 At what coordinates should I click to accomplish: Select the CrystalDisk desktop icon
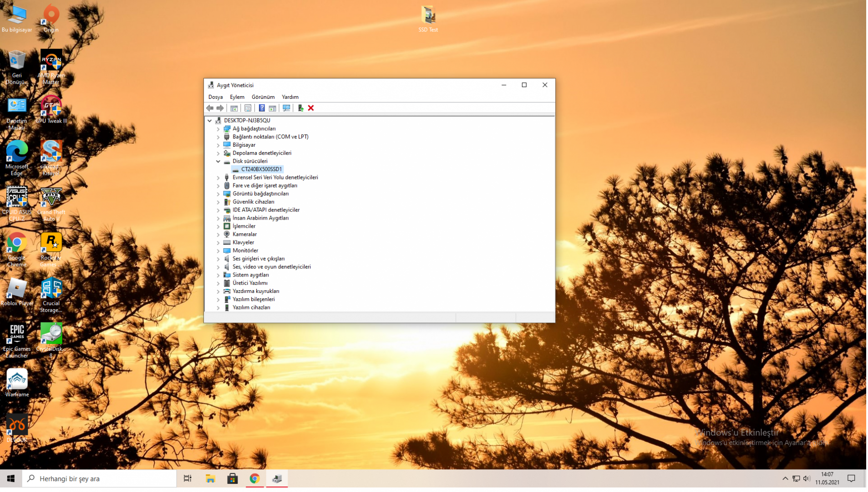coord(51,340)
